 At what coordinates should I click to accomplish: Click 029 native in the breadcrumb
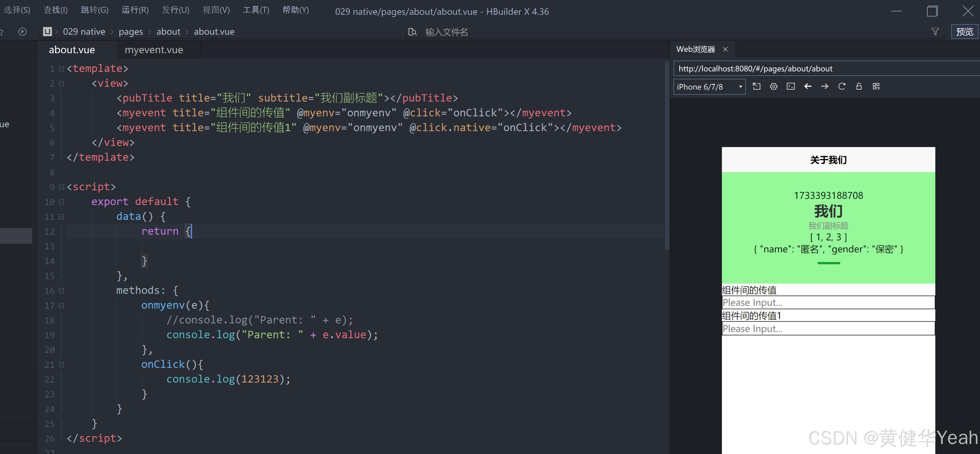tap(84, 32)
